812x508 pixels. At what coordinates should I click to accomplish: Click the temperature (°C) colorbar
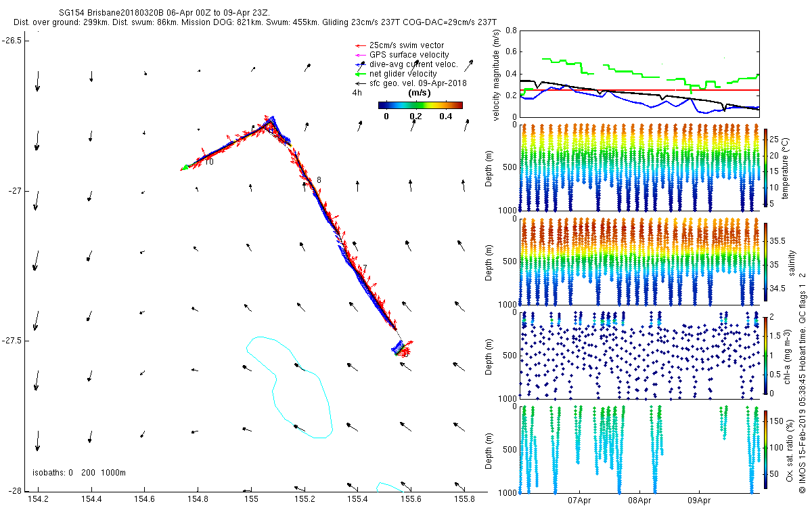(765, 167)
